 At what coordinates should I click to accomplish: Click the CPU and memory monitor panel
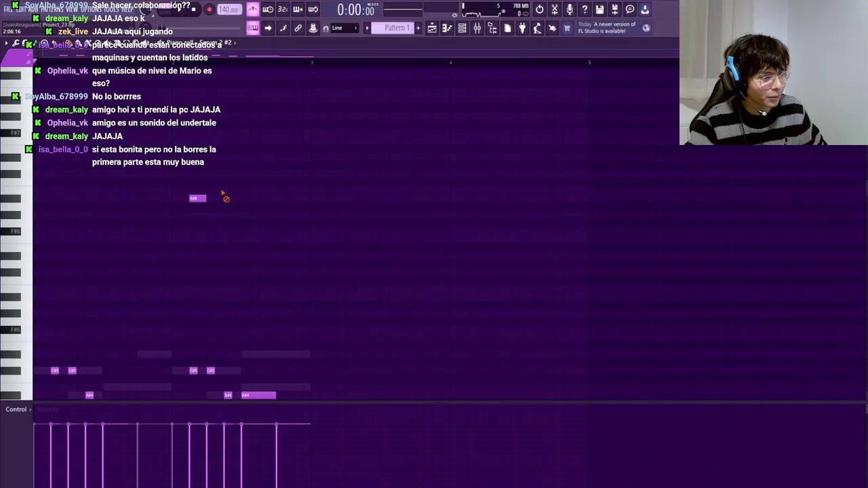tap(495, 9)
